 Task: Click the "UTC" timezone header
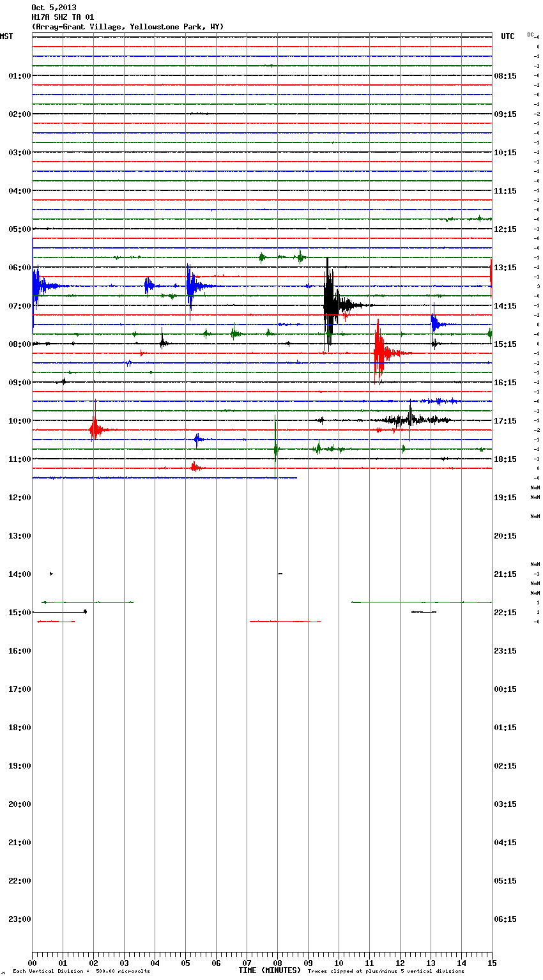tap(508, 36)
